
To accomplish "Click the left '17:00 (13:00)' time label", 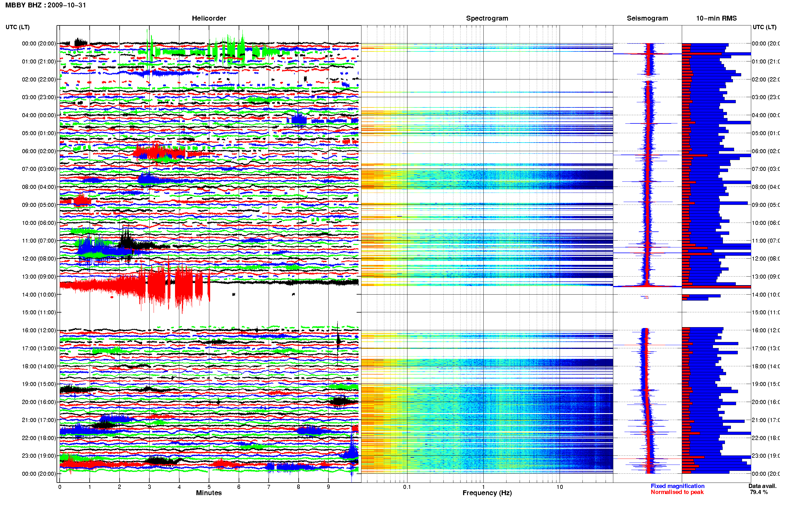I will pos(39,348).
